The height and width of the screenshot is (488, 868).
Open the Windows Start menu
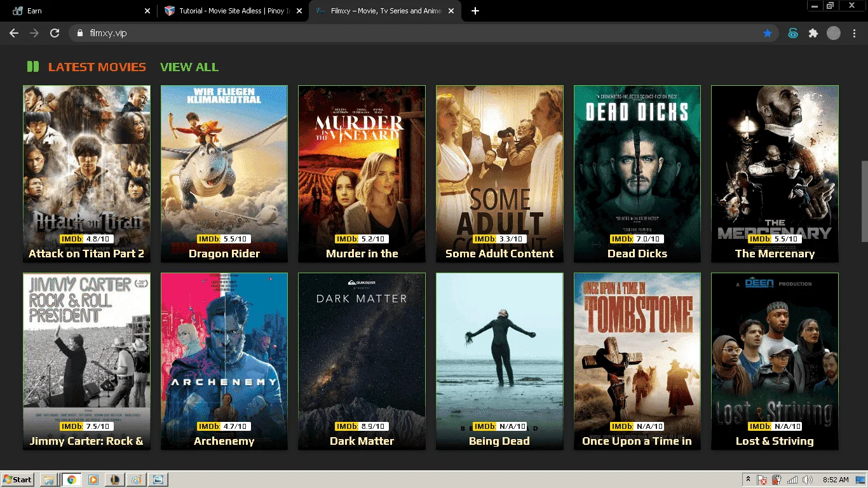[x=18, y=480]
